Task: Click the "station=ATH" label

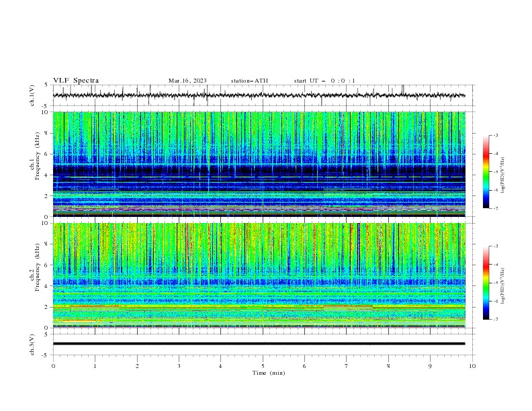Action: pos(249,81)
